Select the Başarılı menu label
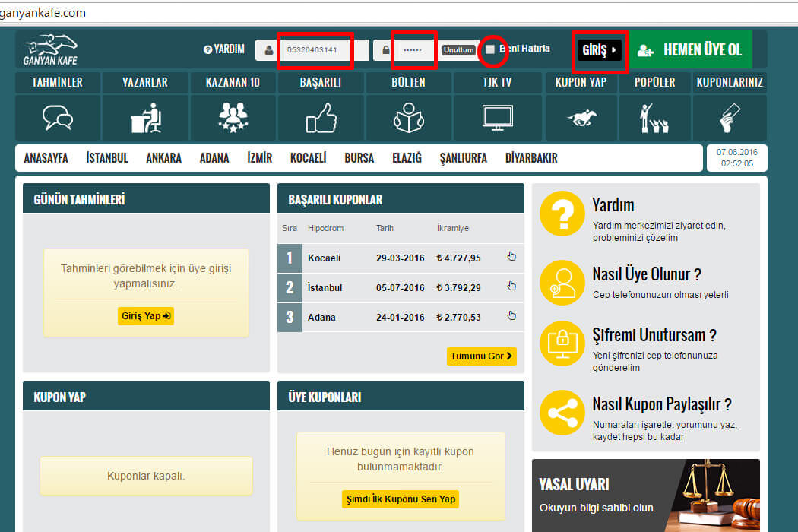The width and height of the screenshot is (798, 532). click(321, 83)
